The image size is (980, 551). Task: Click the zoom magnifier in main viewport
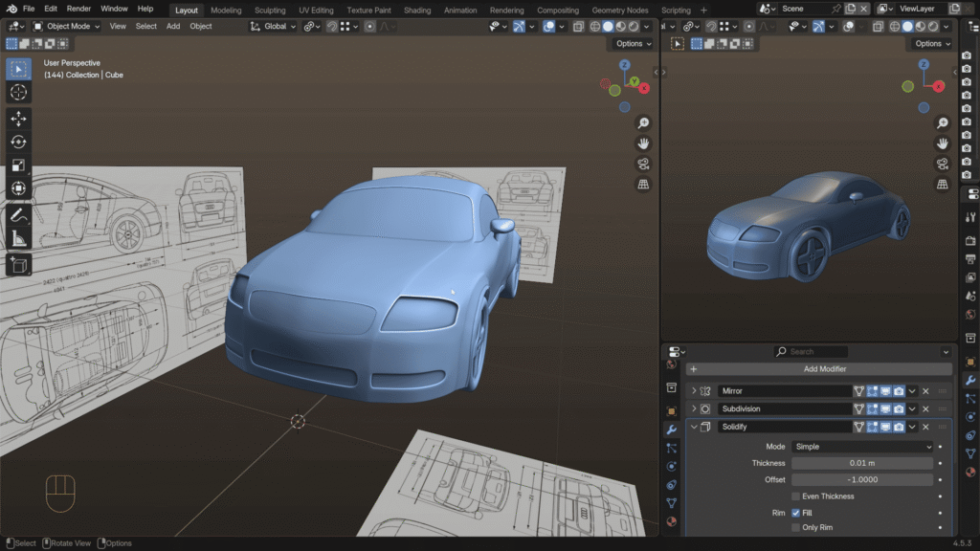[644, 123]
